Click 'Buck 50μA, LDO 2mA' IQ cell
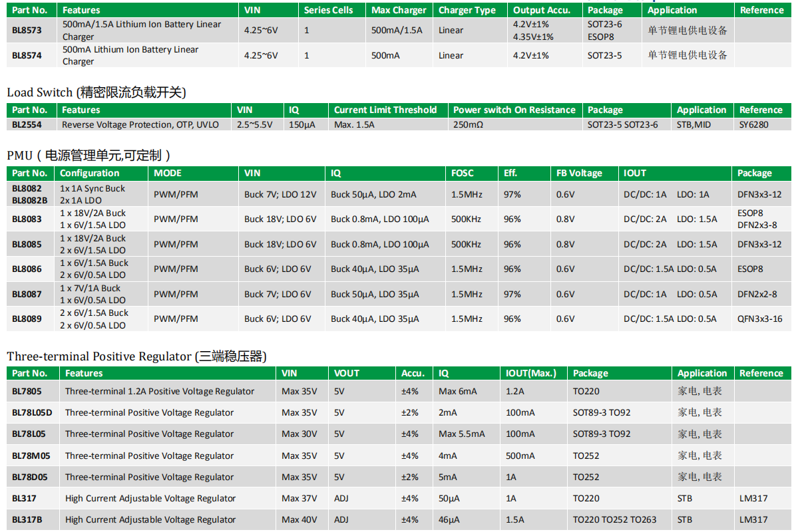The width and height of the screenshot is (802, 532). point(373,194)
